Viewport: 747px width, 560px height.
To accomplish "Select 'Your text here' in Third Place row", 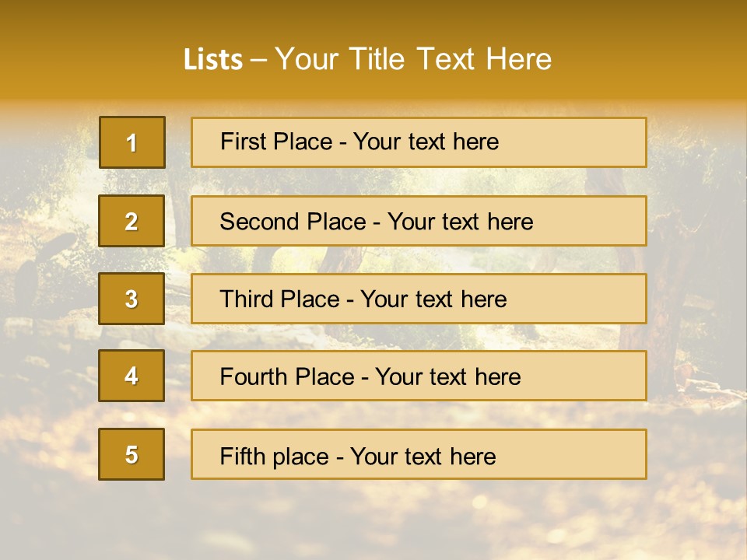I will click(433, 299).
